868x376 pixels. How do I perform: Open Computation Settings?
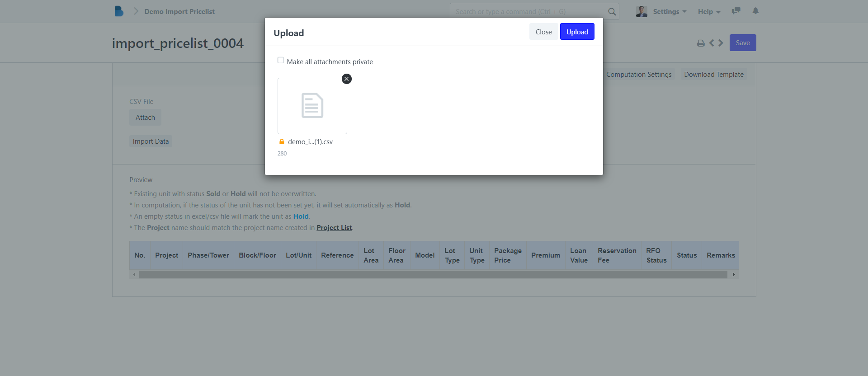(638, 75)
